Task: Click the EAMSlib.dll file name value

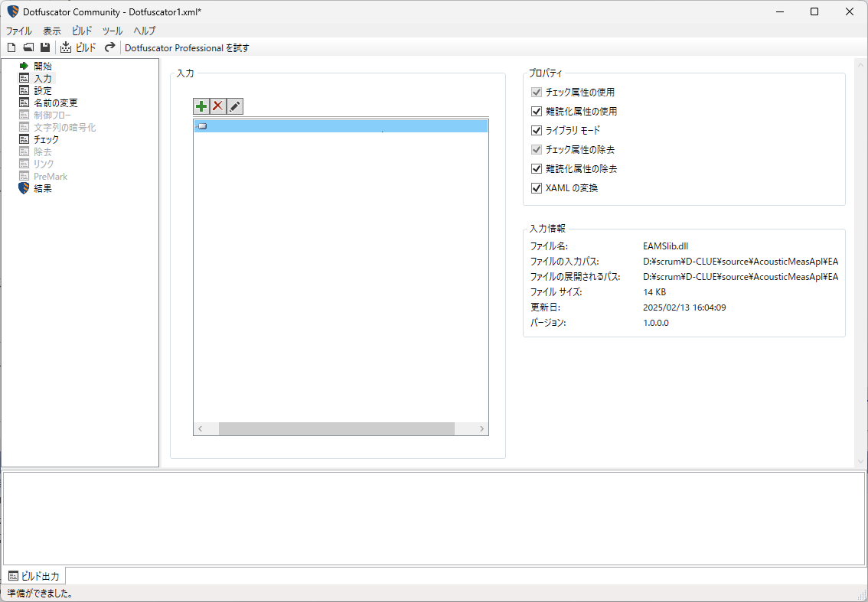Action: point(665,246)
